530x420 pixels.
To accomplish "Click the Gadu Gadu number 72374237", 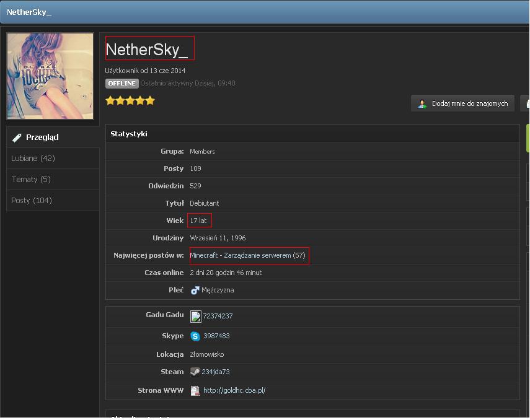I will pos(218,316).
